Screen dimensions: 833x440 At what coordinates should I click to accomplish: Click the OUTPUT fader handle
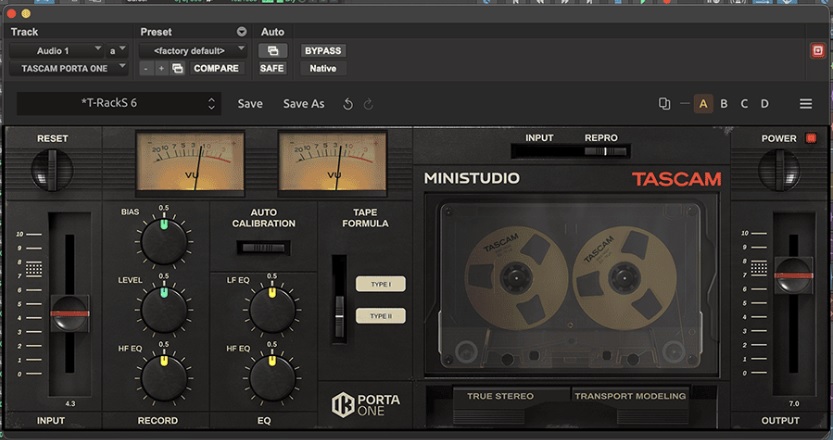pos(794,275)
